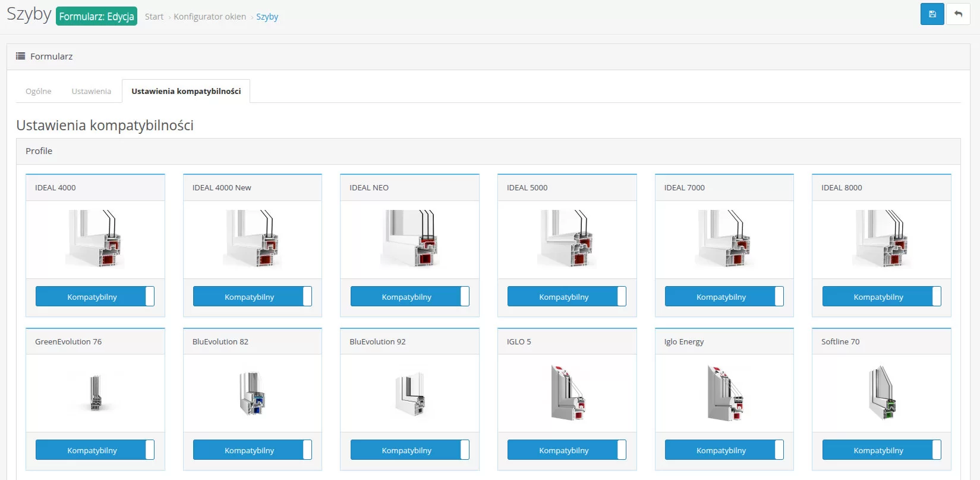
Task: Click the BluEvolution 82 profile image
Action: tap(253, 393)
